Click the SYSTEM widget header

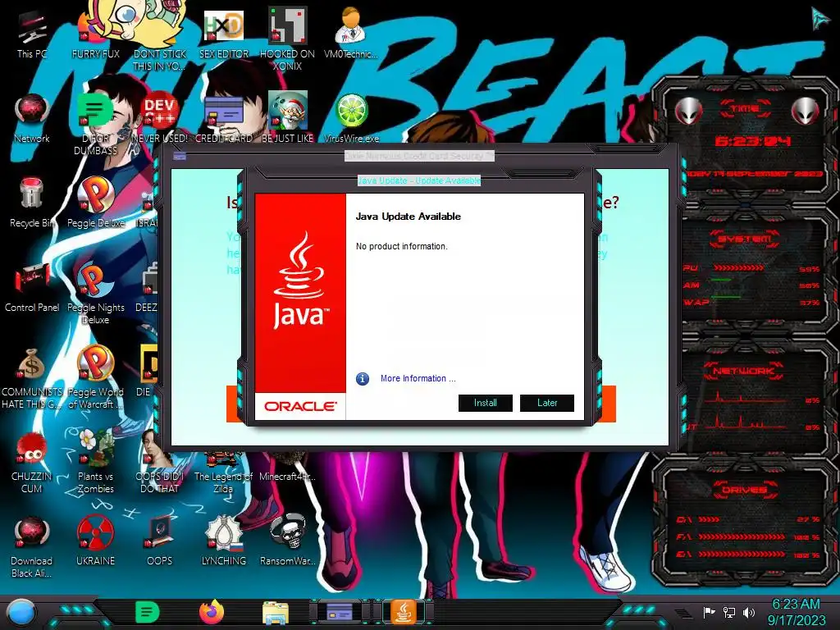pos(745,239)
